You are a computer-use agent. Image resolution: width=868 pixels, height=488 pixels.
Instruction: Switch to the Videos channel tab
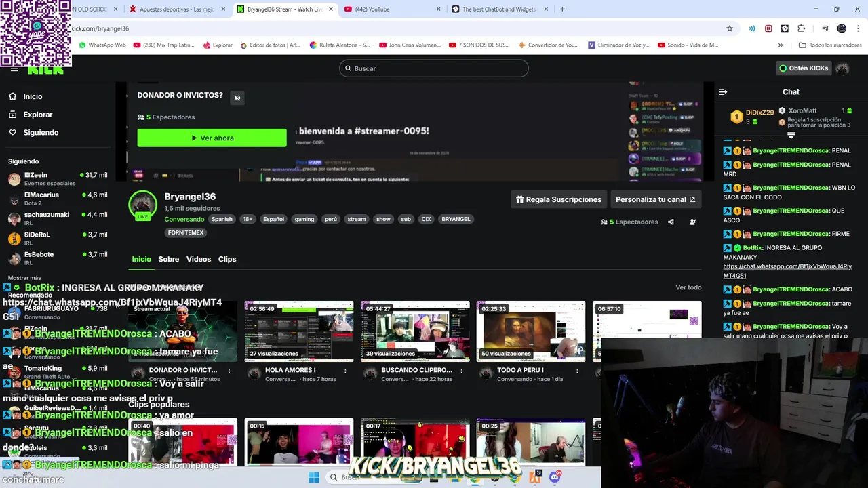[x=199, y=259]
